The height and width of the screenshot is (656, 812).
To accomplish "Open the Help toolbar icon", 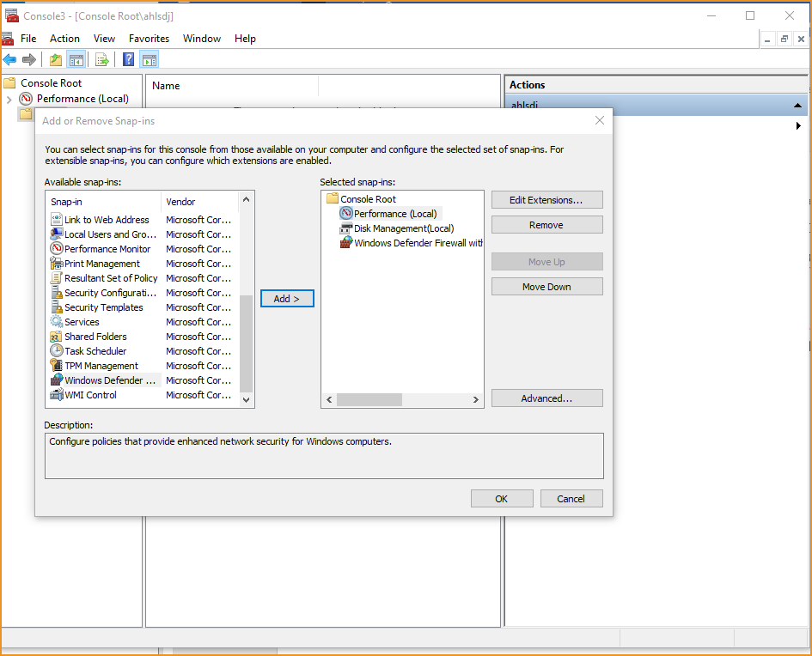I will (x=128, y=60).
